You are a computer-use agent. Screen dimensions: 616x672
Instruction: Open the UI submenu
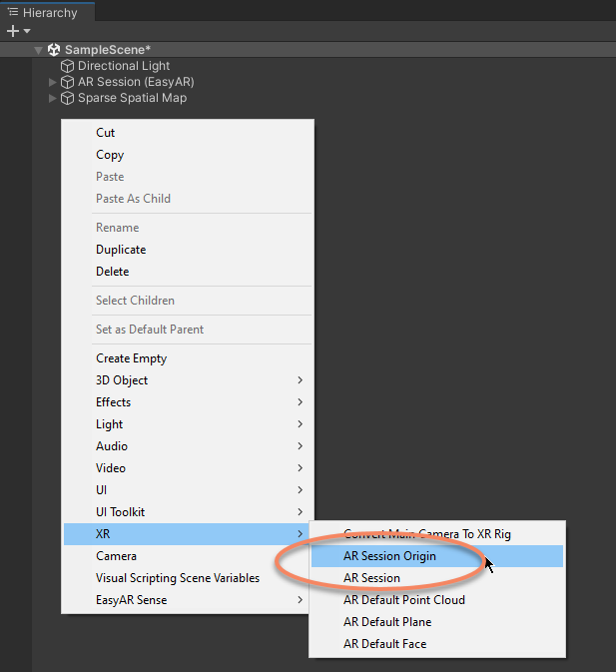click(x=188, y=490)
